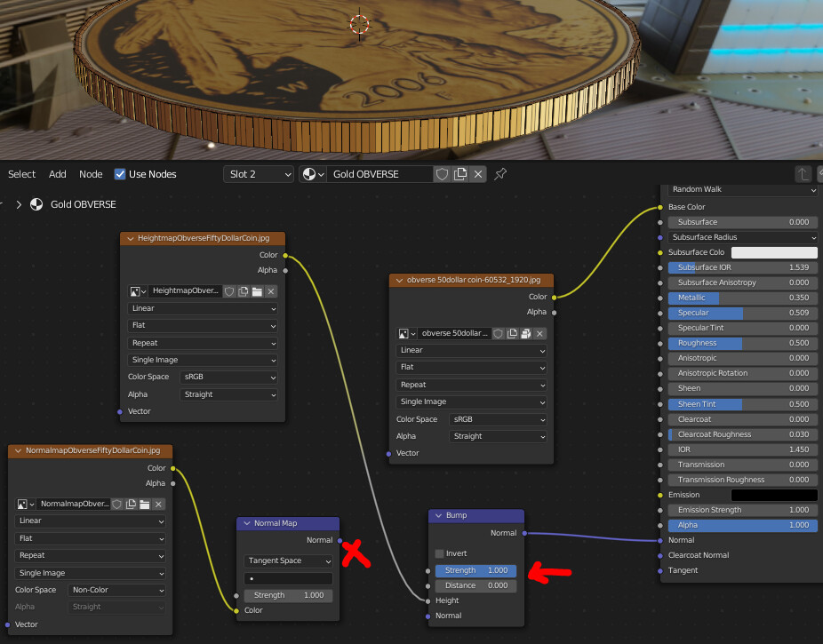The height and width of the screenshot is (644, 823).
Task: Adjust Sheen Tint slider value
Action: tap(743, 404)
